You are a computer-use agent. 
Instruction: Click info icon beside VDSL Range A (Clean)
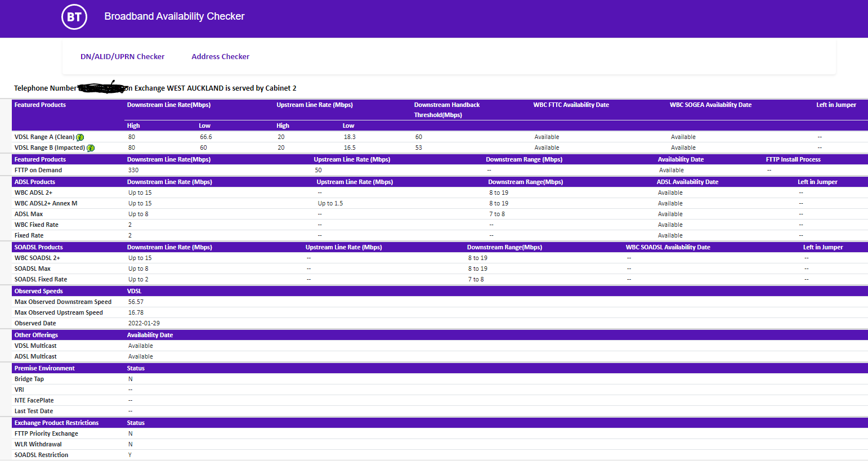(80, 137)
